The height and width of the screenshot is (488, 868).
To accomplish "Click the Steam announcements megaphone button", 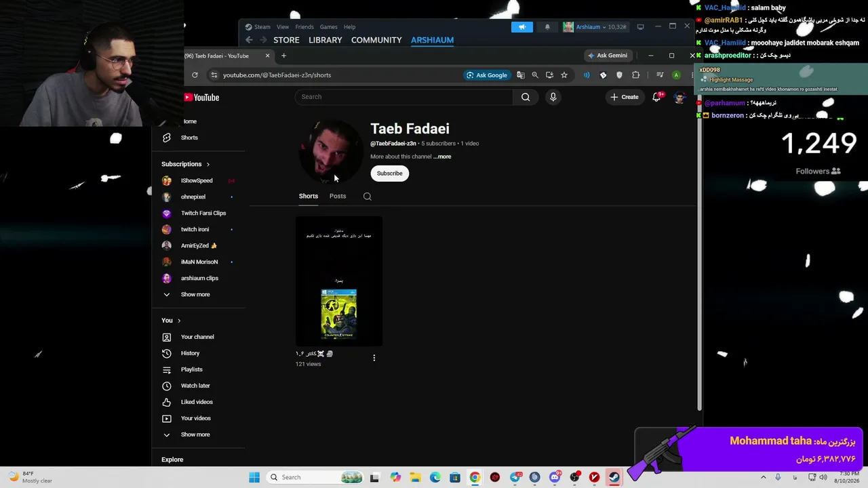I will click(x=522, y=27).
